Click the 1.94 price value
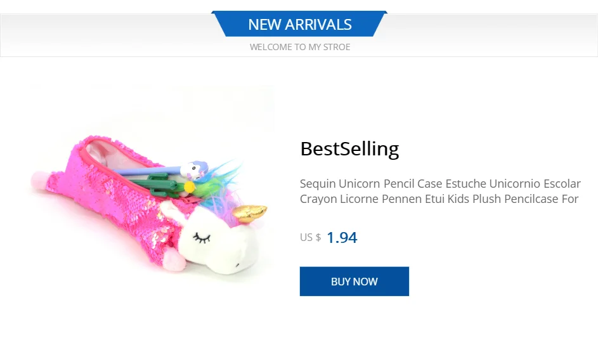Image resolution: width=598 pixels, height=364 pixels. tap(342, 238)
